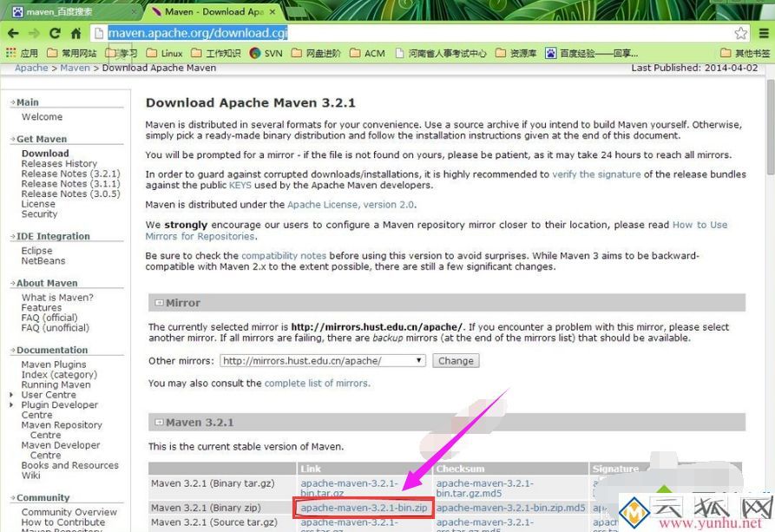Open the Apache License, version 2.0 link
This screenshot has height=532, width=775.
(x=351, y=205)
